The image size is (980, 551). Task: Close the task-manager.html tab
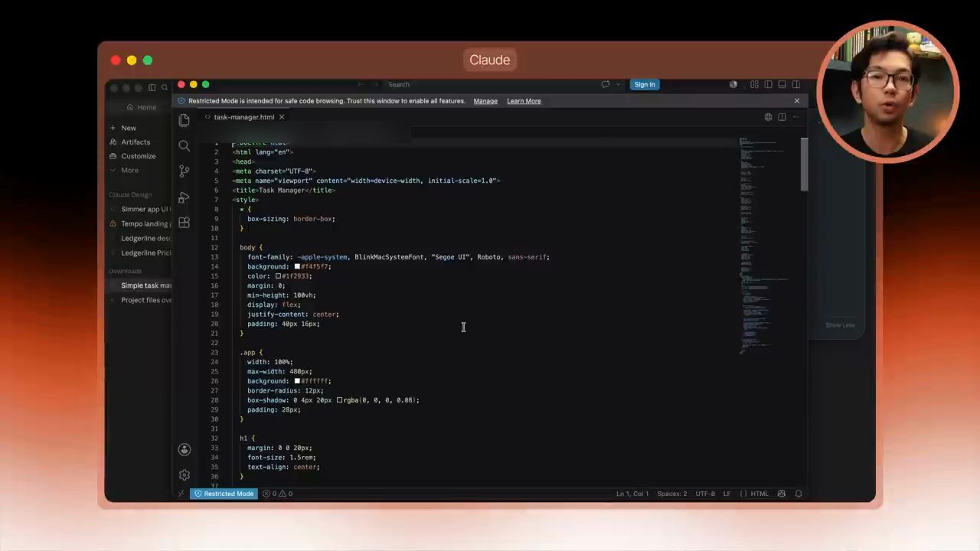[282, 117]
